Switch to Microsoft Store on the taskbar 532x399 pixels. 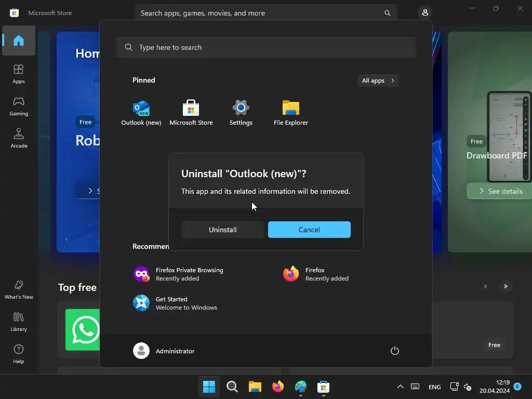tap(323, 387)
